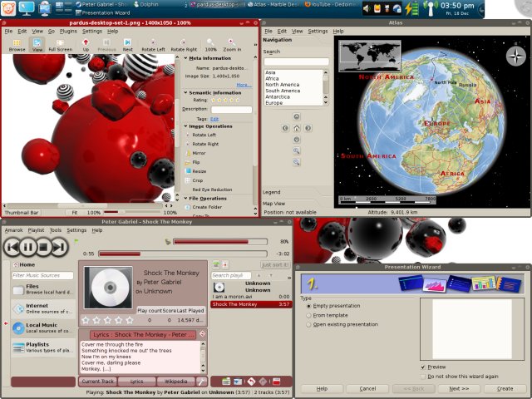Expand the Legend panel in Marble
Screen dimensions: 532x399
[x=272, y=192]
